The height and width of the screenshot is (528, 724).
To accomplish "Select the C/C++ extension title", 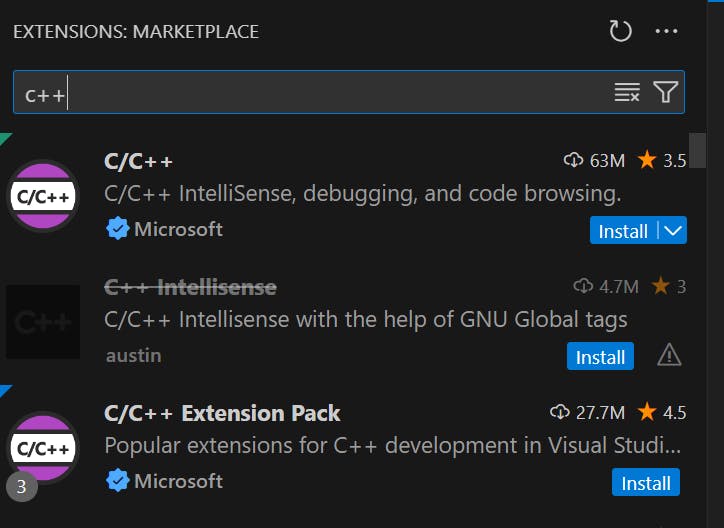I will (139, 161).
